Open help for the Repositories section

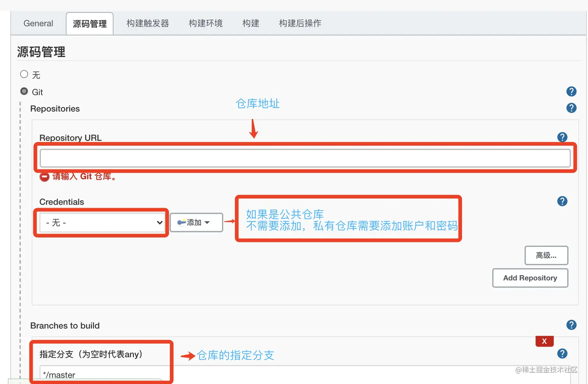(571, 108)
